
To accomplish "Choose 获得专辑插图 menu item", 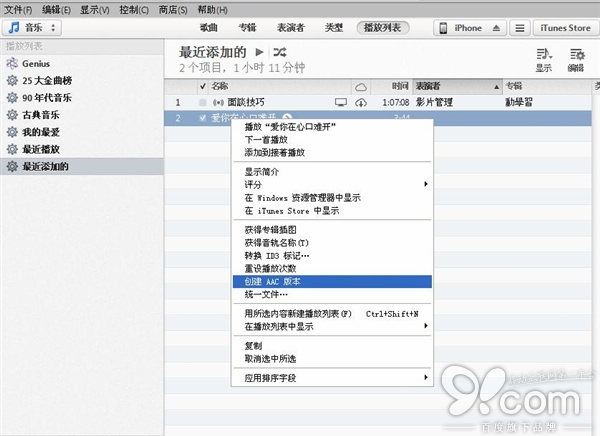I will click(333, 230).
